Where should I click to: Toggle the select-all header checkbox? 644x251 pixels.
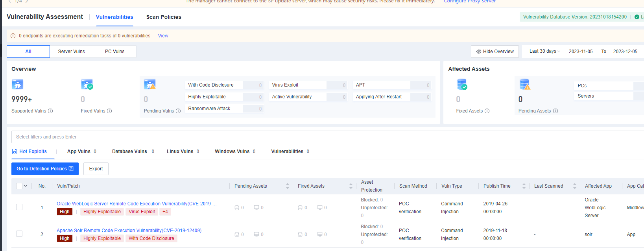[19, 186]
